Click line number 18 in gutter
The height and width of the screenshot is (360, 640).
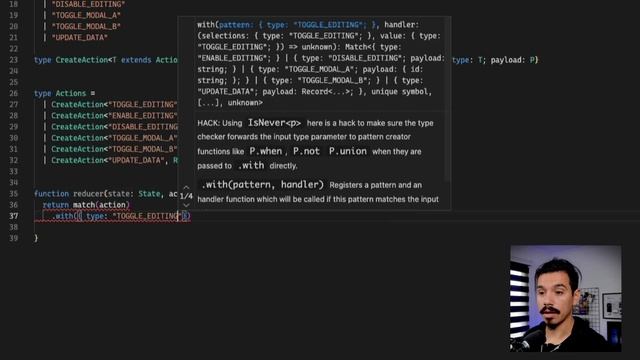pos(14,4)
